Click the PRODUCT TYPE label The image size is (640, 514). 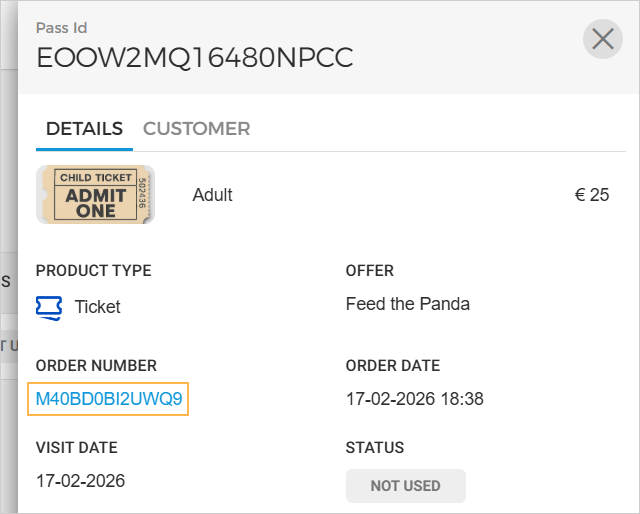(93, 271)
